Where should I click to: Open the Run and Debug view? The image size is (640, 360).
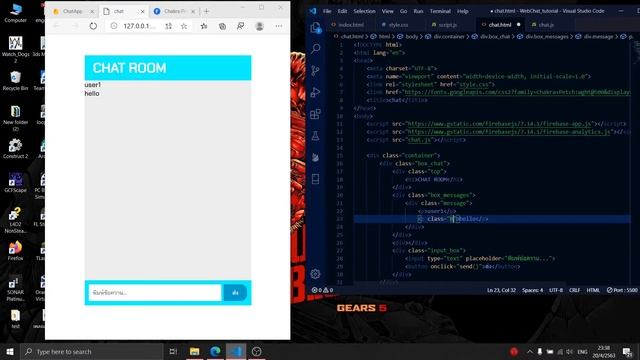click(316, 92)
